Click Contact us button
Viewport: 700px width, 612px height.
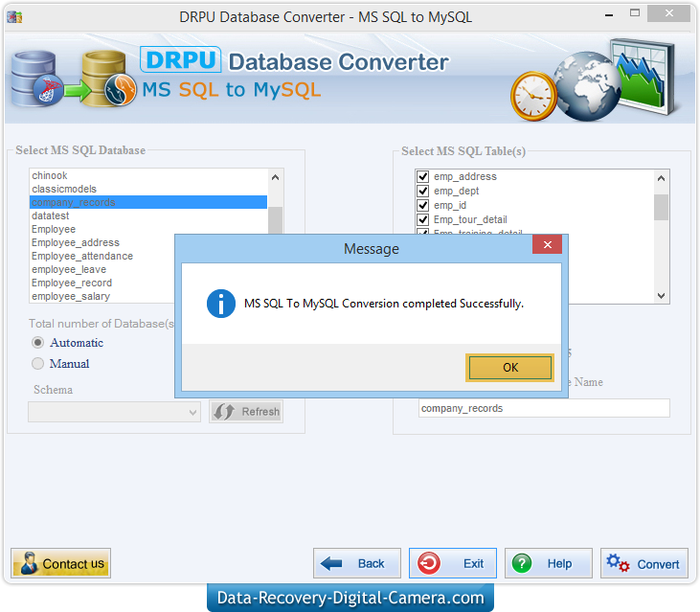pyautogui.click(x=60, y=563)
